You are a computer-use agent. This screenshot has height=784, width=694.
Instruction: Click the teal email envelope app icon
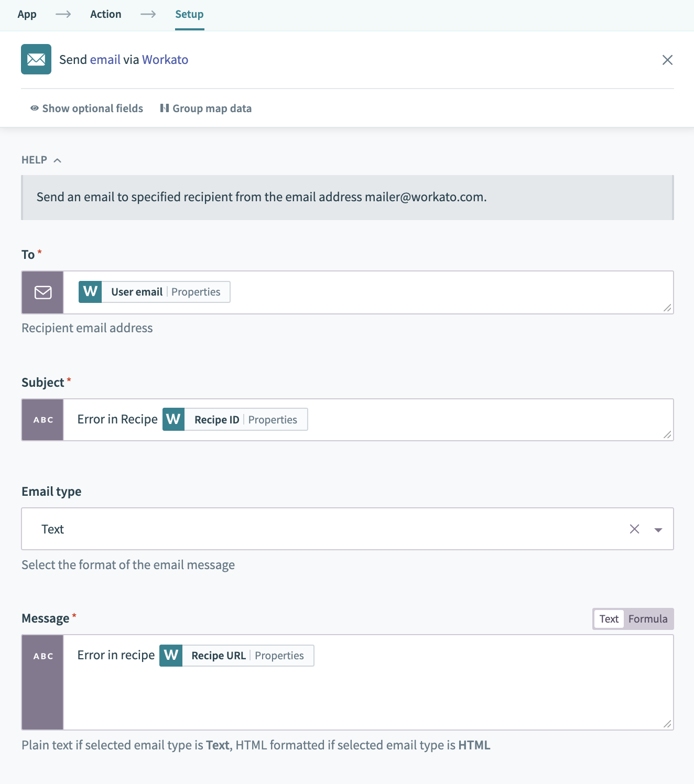36,59
